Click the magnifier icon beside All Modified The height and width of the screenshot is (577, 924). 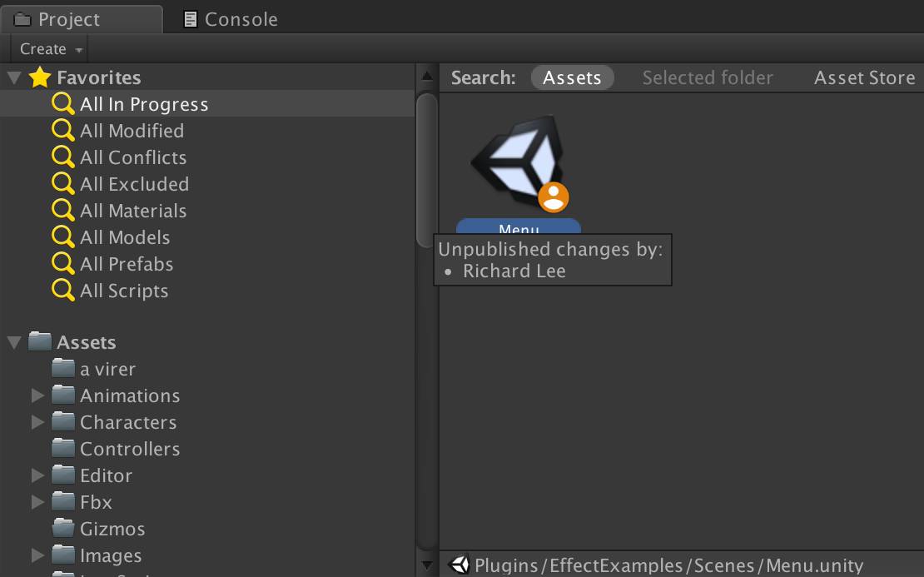(62, 130)
